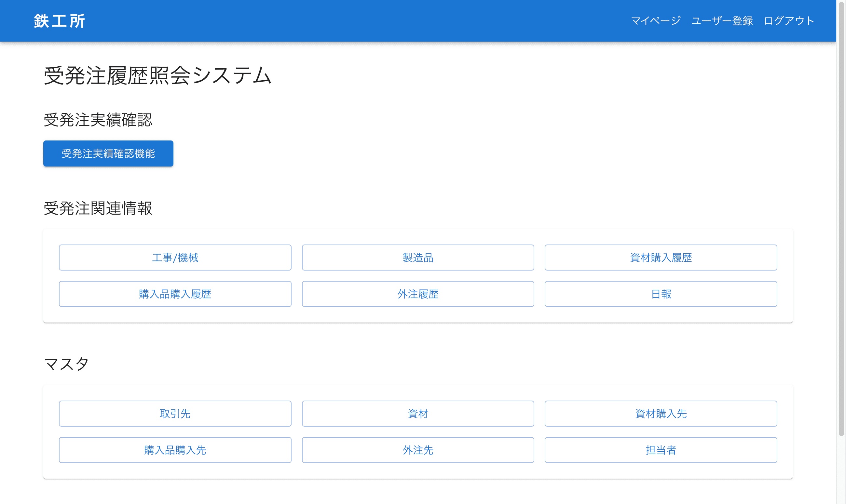The height and width of the screenshot is (504, 846).
Task: Click the 鉄工所 brand link in the navbar
Action: pyautogui.click(x=59, y=20)
